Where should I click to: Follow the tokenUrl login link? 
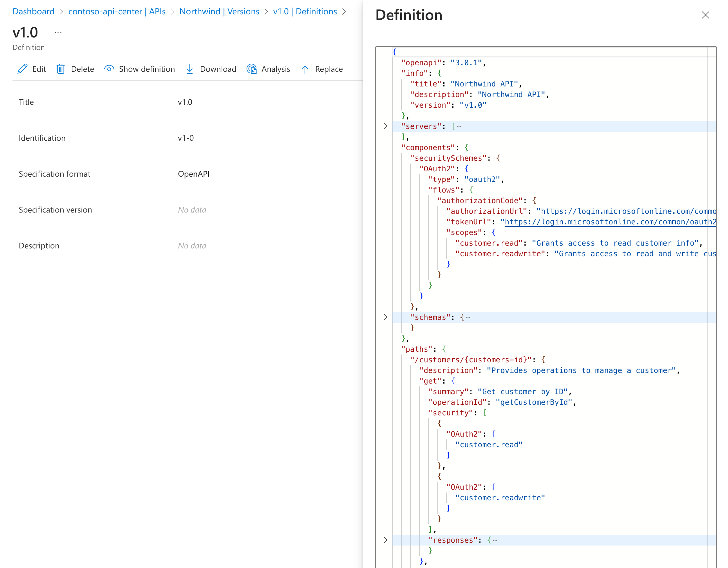pyautogui.click(x=610, y=222)
